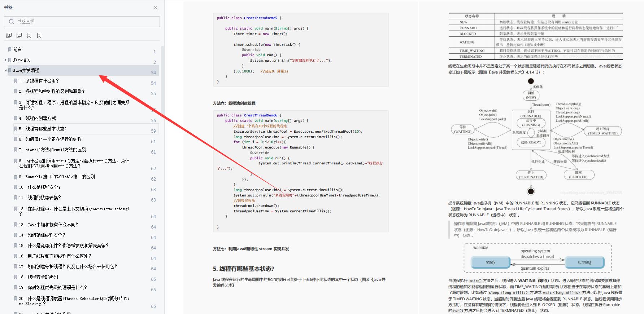Click the TERMINATED row in states table
Image resolution: width=644 pixels, height=314 pixels.
tap(536, 57)
